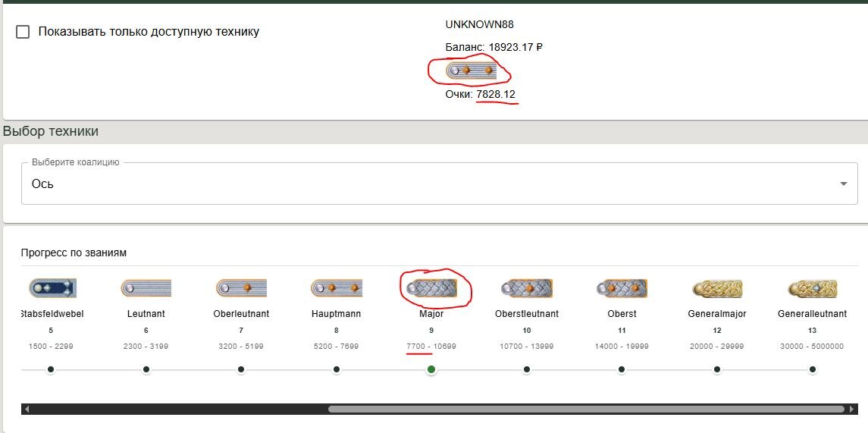Image resolution: width=868 pixels, height=433 pixels.
Task: Select the Hauptmann rank insignia
Action: pyautogui.click(x=336, y=288)
